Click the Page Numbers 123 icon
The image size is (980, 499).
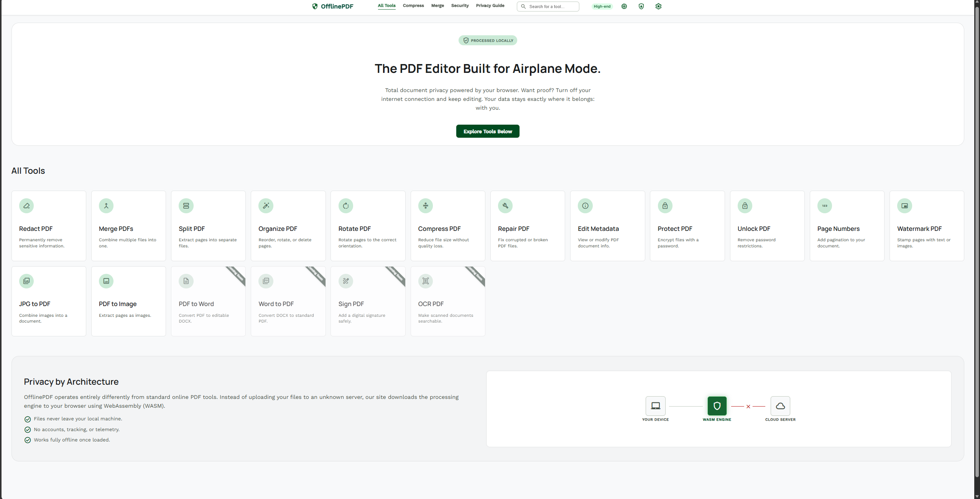(825, 206)
